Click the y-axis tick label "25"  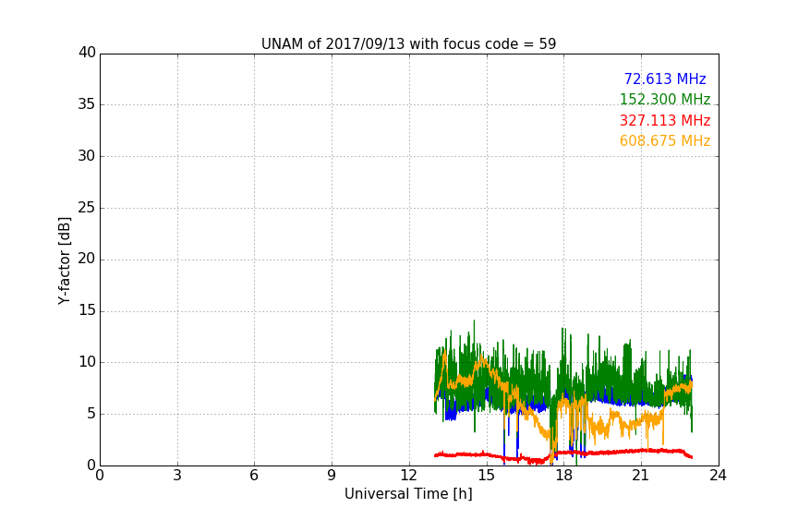pos(87,208)
